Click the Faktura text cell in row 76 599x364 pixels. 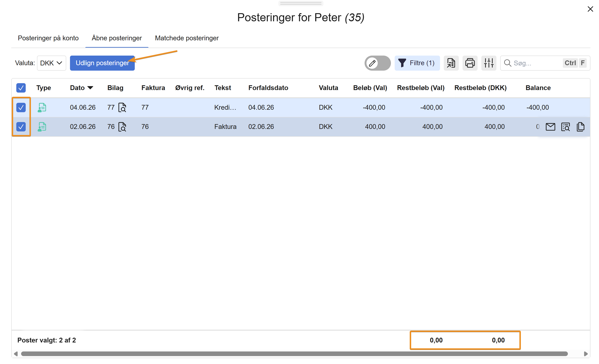pyautogui.click(x=225, y=127)
